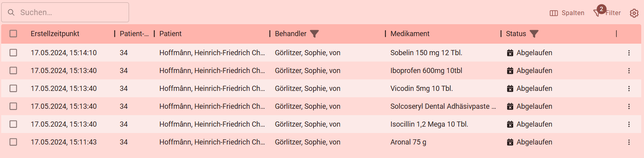Focus the Suchen search field

[x=65, y=12]
